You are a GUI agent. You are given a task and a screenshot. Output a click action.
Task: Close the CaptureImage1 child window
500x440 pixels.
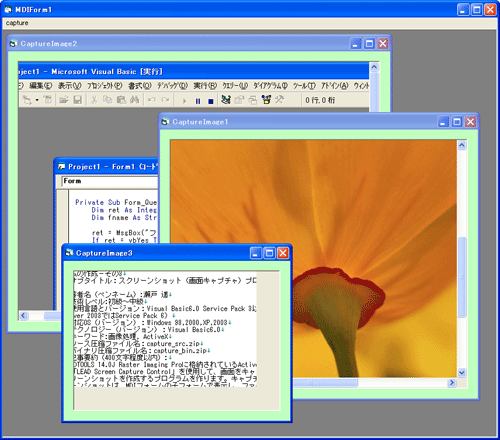(471, 122)
